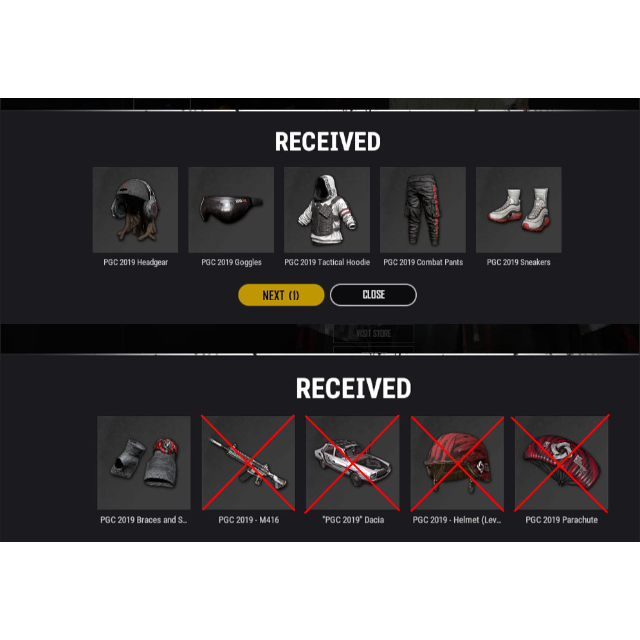The image size is (640, 640).
Task: Click the PGC 2019 Parachute label text
Action: [x=562, y=520]
